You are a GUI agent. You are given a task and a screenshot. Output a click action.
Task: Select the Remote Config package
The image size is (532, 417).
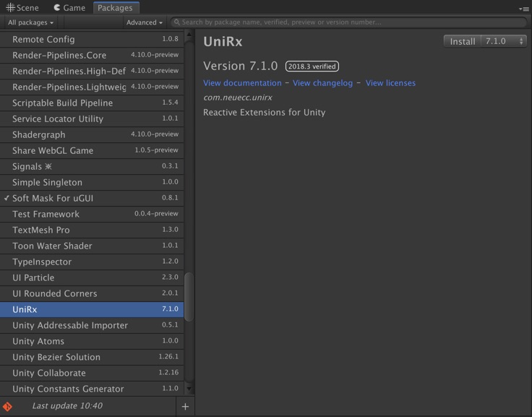[x=92, y=39]
